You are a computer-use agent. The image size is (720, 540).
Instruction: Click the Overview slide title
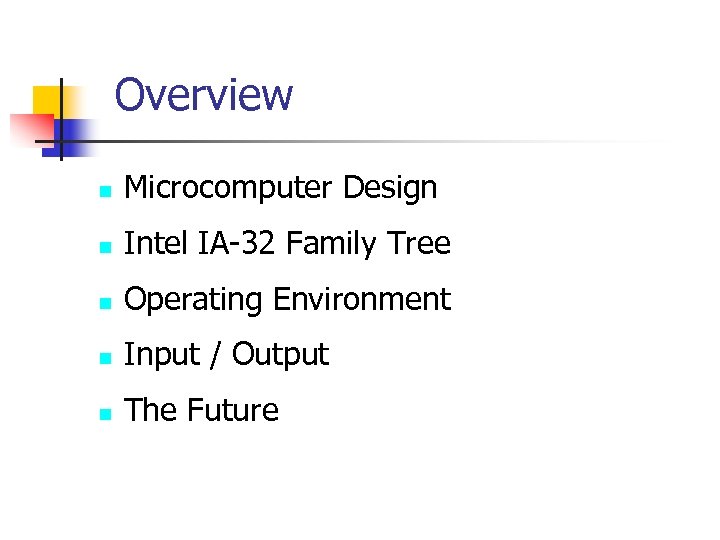[x=203, y=95]
